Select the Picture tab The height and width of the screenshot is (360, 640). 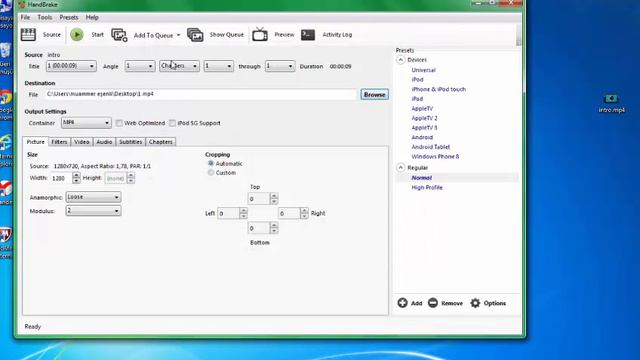(x=36, y=142)
